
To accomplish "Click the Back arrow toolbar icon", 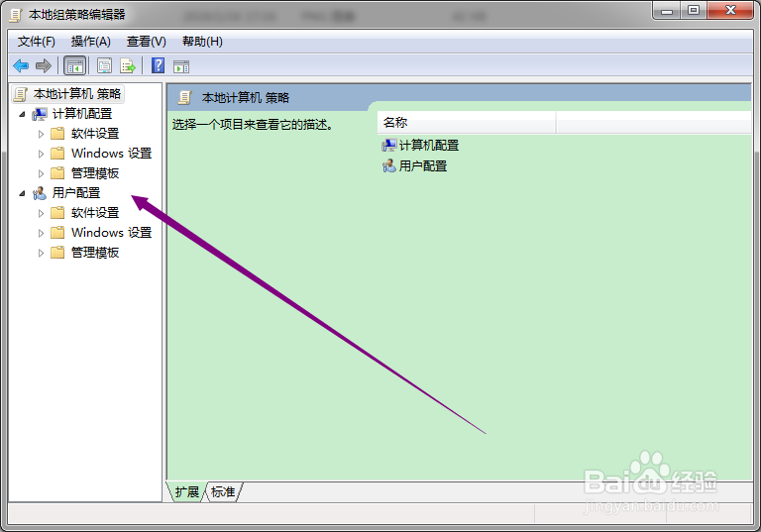I will [x=21, y=65].
